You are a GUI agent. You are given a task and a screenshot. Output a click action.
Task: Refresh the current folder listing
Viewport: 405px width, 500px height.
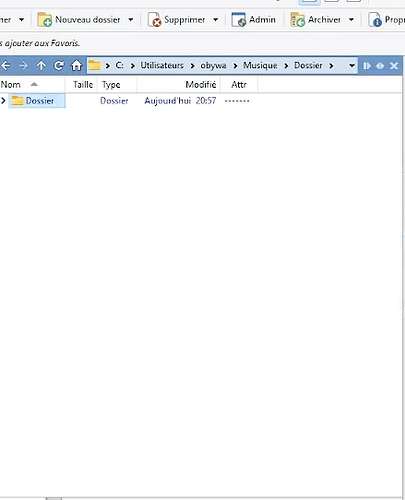click(59, 65)
